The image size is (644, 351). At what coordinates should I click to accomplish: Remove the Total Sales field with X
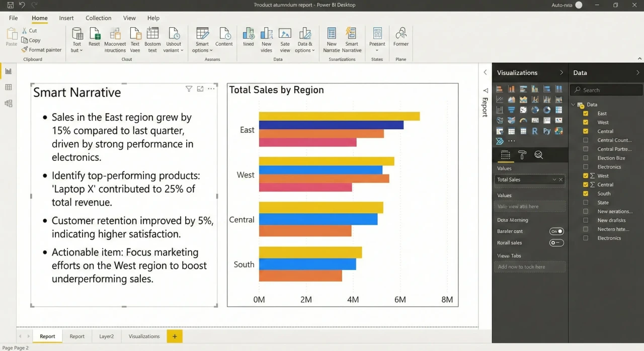[561, 180]
